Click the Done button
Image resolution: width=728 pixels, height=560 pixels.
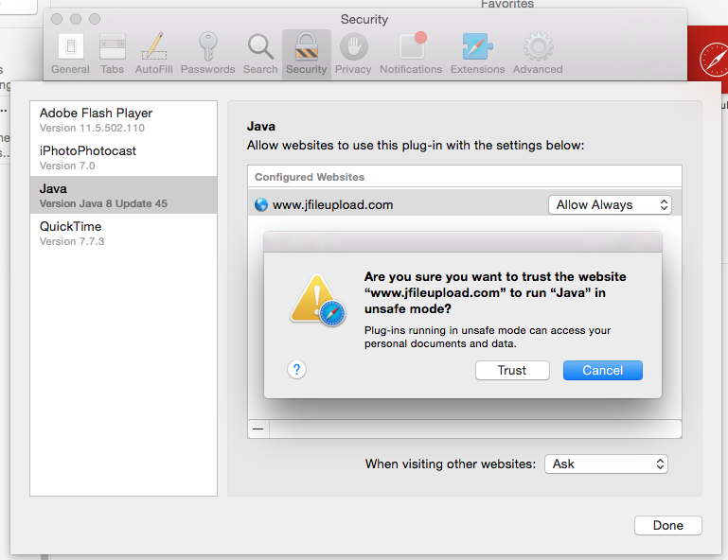pyautogui.click(x=667, y=526)
